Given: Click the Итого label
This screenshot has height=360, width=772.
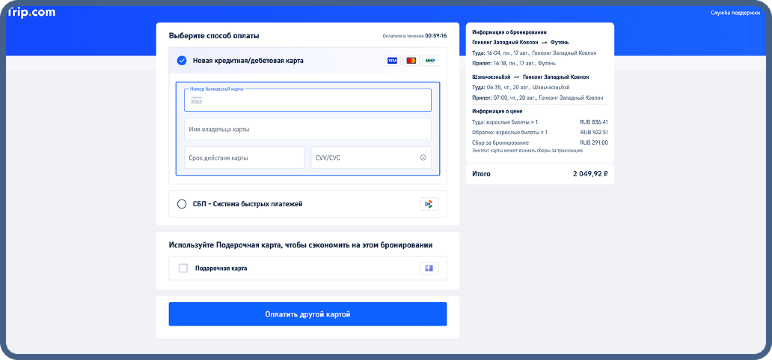Looking at the screenshot, I should (x=481, y=174).
